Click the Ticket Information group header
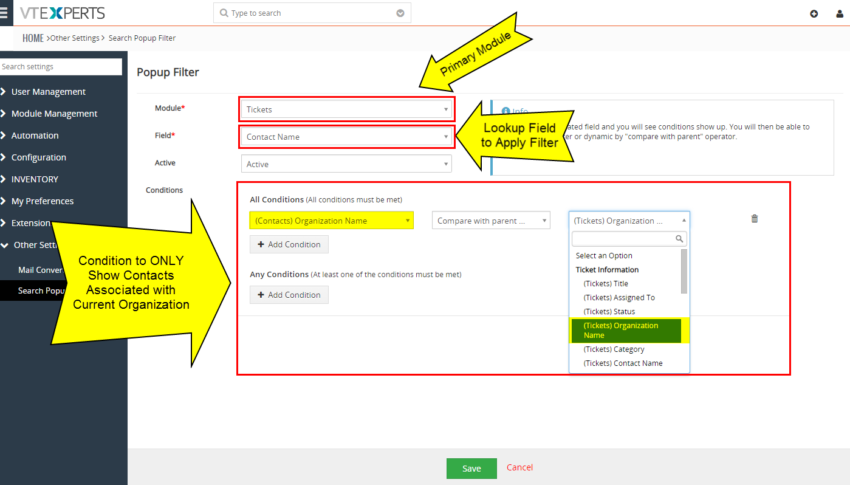Screen dimensions: 850x485 (x=607, y=269)
